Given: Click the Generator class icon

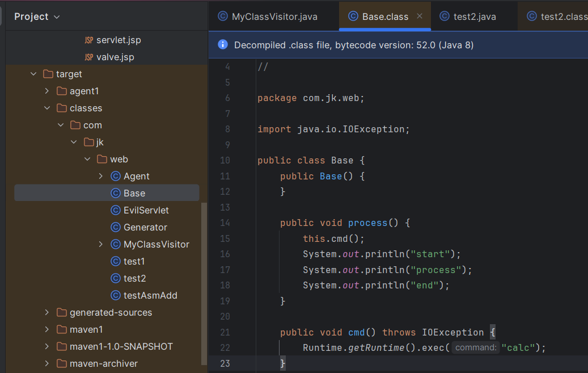Looking at the screenshot, I should point(116,227).
